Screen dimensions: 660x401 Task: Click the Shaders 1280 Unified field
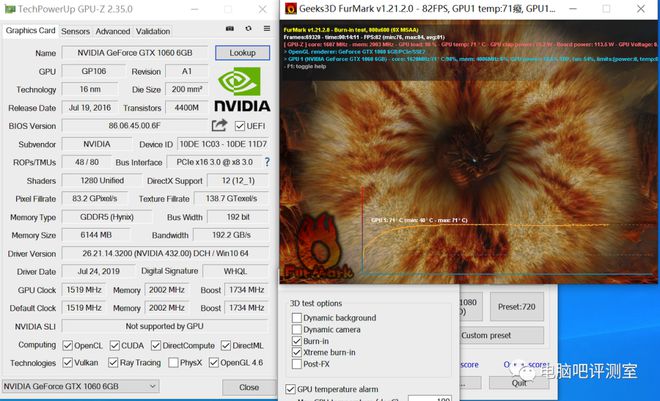tap(102, 180)
